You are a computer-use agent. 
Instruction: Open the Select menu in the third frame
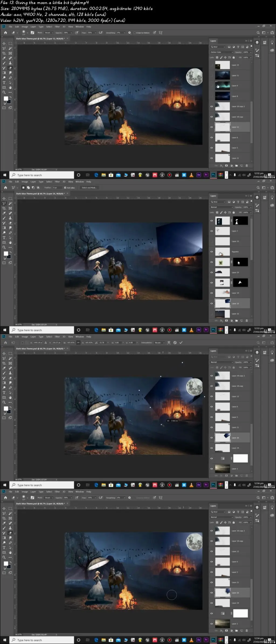click(49, 337)
